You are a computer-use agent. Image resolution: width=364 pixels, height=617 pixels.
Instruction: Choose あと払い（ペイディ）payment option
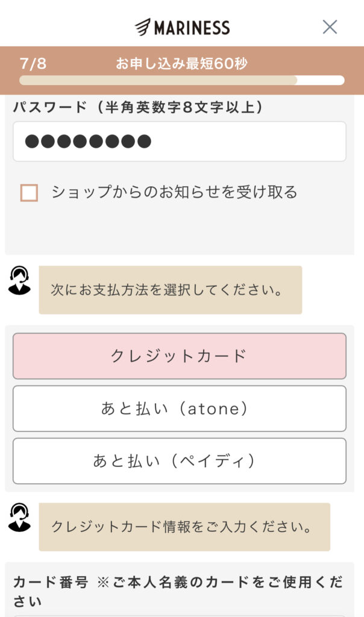coord(180,461)
